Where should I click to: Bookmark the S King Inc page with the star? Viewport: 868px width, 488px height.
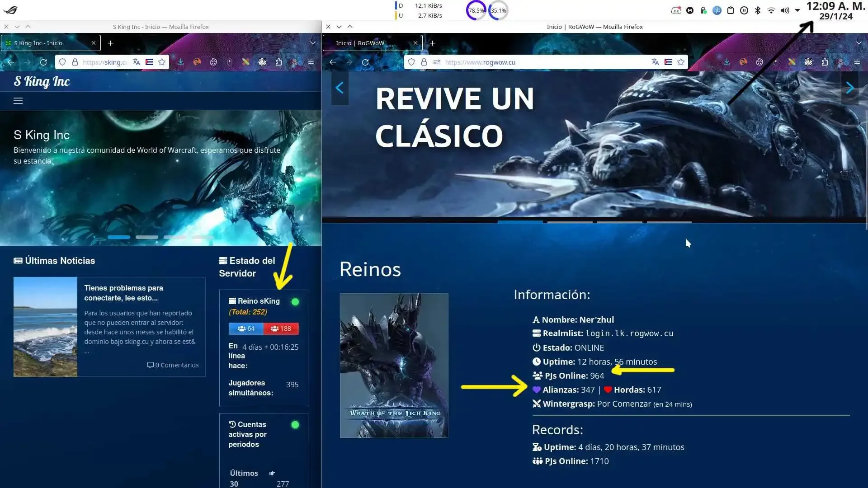tap(162, 62)
